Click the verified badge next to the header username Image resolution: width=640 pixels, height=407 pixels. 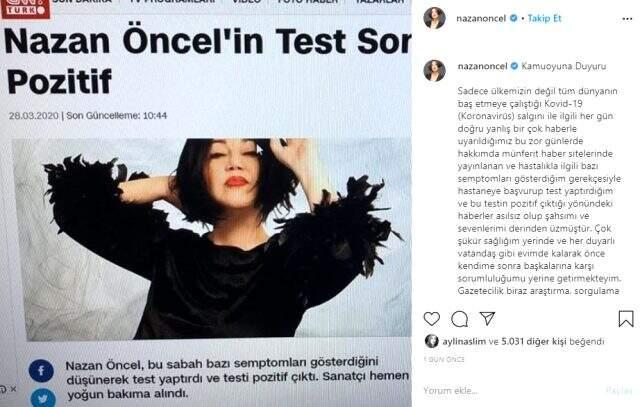514,18
